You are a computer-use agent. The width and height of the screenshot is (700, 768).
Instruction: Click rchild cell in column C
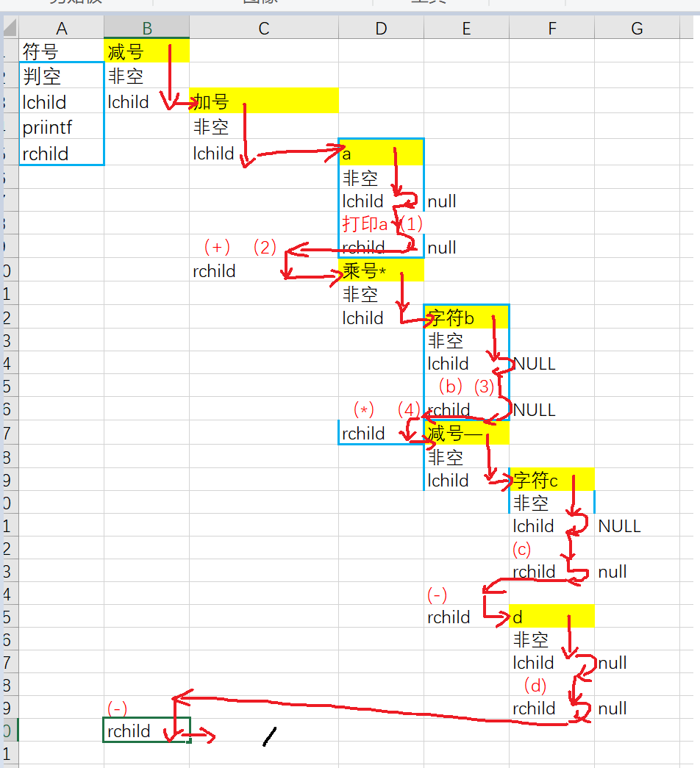(264, 270)
